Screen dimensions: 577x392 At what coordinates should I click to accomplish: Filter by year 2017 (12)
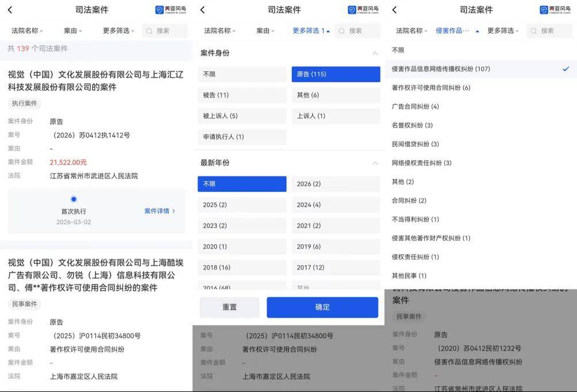click(x=336, y=268)
